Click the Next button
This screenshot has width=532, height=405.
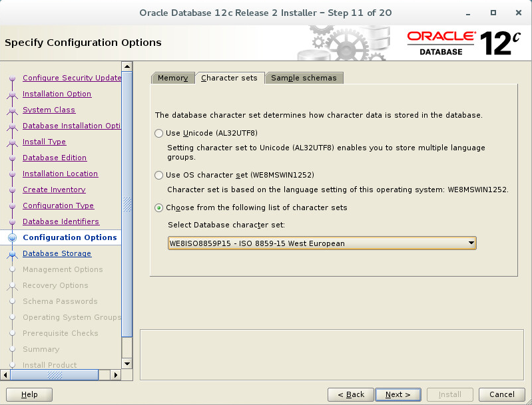coord(398,394)
